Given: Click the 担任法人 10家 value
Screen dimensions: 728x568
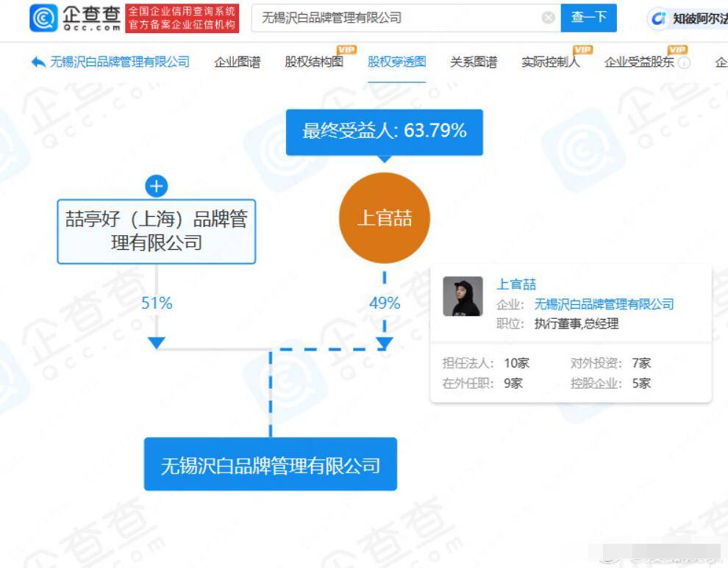Looking at the screenshot, I should click(516, 363).
